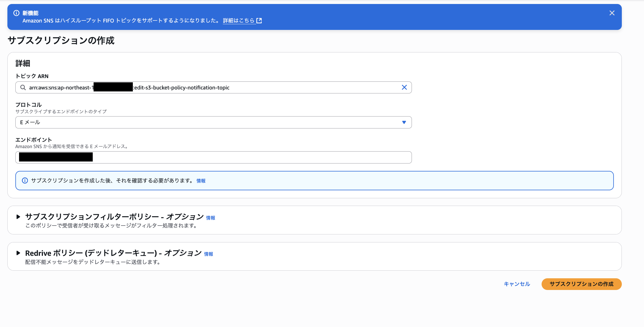Viewport: 644px width, 327px height.
Task: Click the search magnifier in トピック ARN
Action: tap(23, 87)
